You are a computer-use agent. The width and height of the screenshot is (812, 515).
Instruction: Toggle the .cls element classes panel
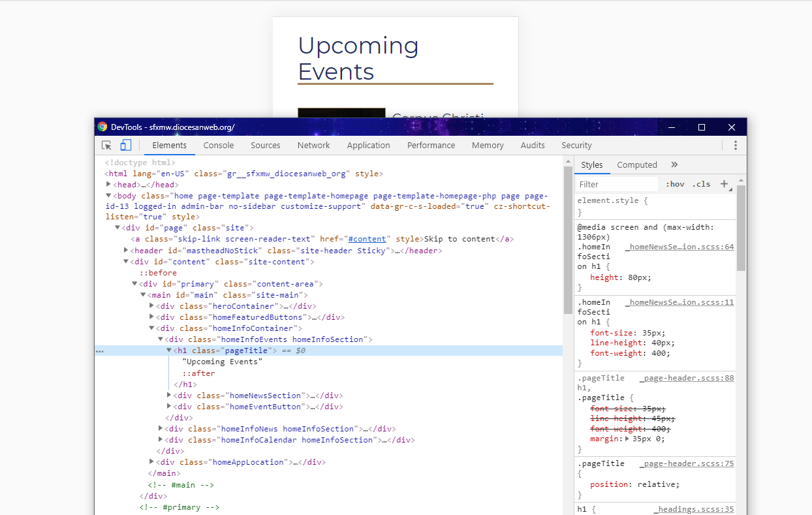point(701,185)
